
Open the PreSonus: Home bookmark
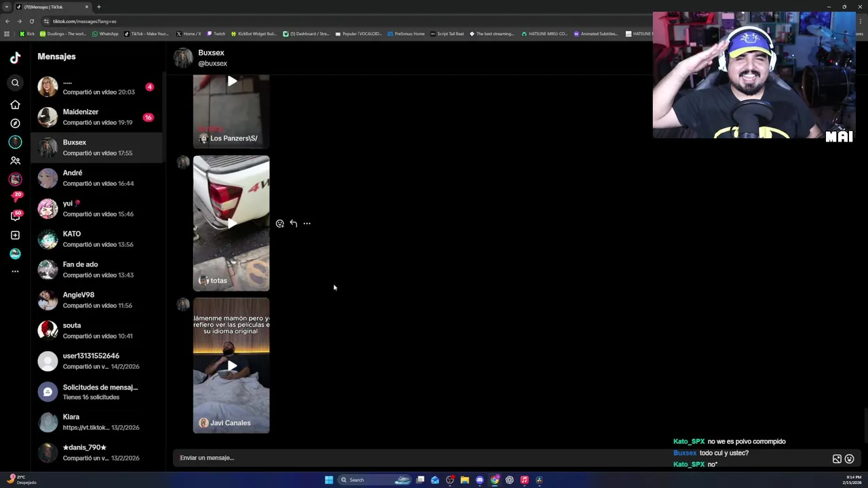point(406,33)
